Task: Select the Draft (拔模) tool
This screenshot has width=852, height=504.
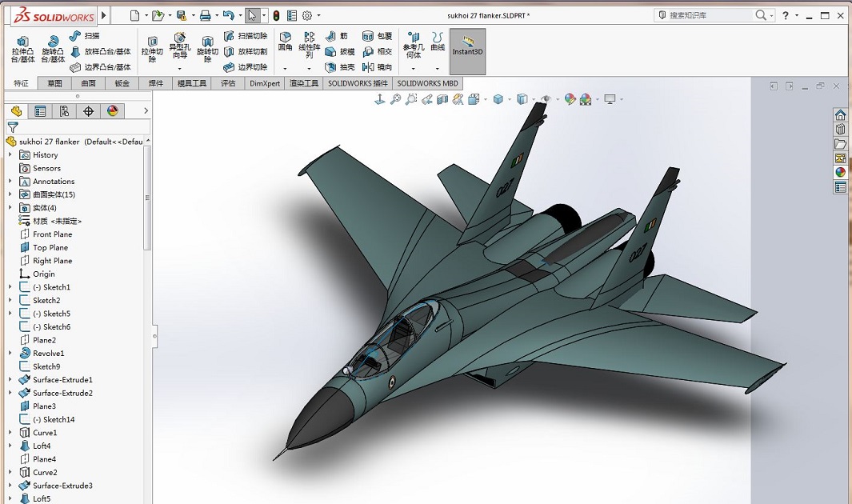Action: pyautogui.click(x=340, y=51)
